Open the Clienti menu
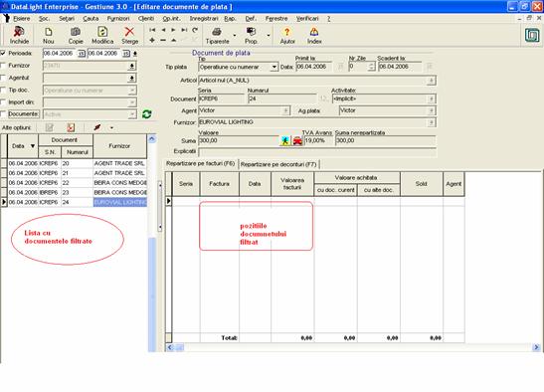Image resolution: width=544 pixels, height=392 pixels. [x=146, y=18]
